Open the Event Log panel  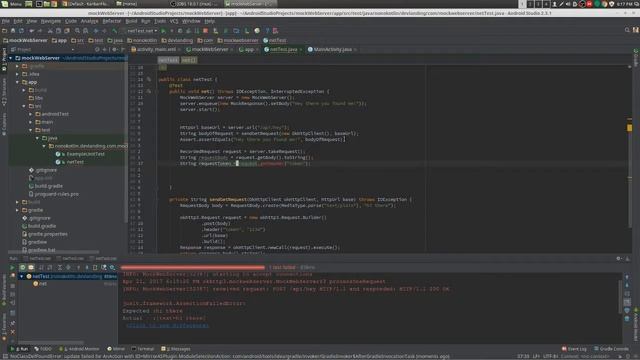[574, 349]
